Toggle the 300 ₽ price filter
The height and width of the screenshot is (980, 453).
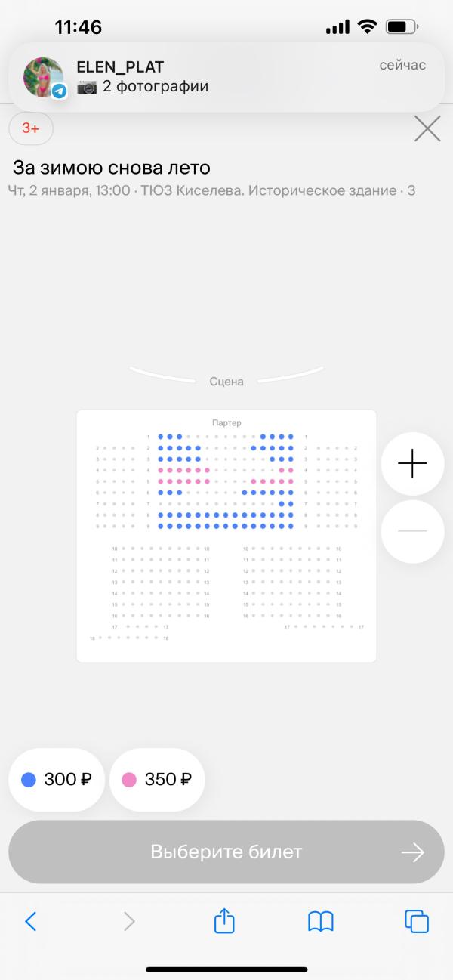point(57,780)
